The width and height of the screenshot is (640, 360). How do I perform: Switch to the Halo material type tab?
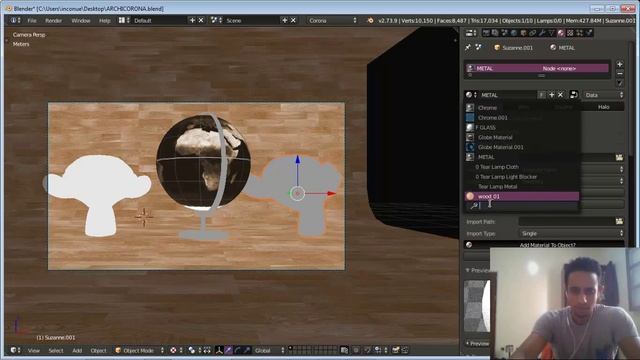pos(604,107)
